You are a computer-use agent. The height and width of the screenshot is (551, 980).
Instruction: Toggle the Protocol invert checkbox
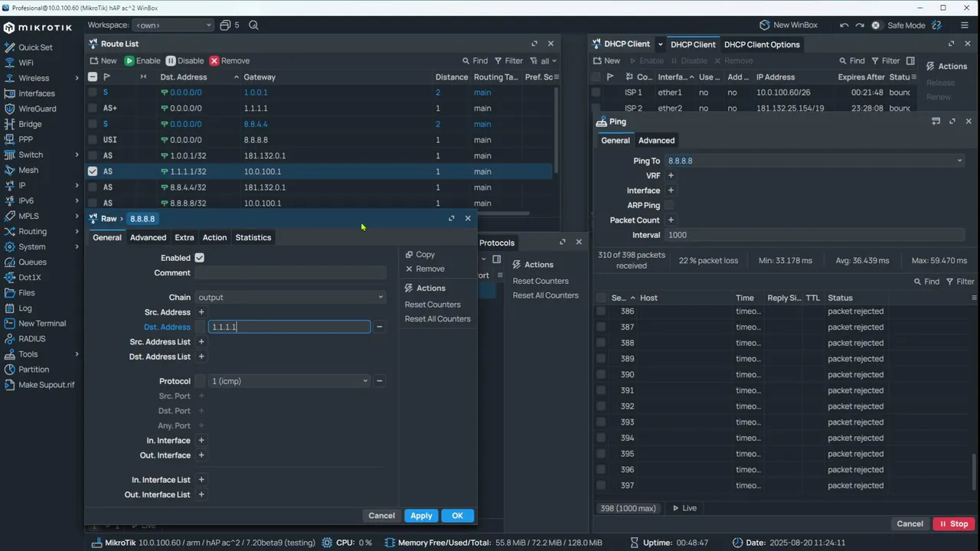[x=200, y=381]
